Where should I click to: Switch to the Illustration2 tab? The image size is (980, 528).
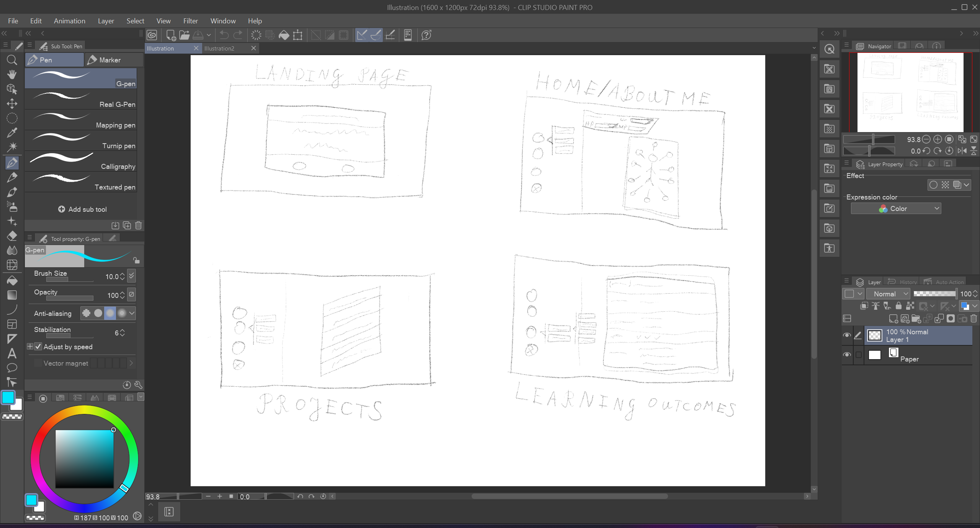pos(219,48)
